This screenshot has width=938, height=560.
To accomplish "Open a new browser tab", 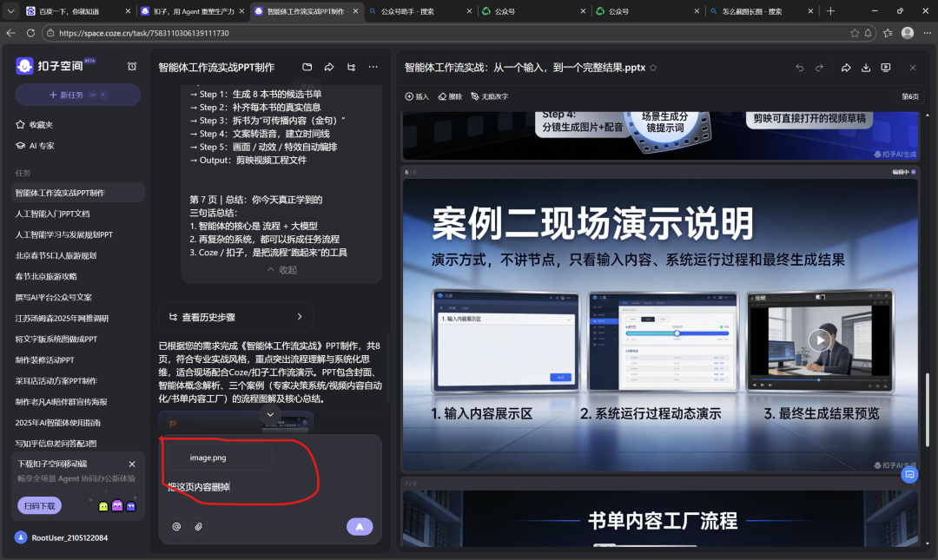I will 830,10.
